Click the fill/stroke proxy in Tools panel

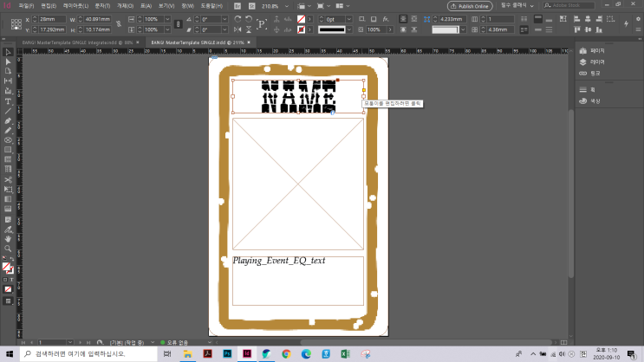pyautogui.click(x=7, y=268)
